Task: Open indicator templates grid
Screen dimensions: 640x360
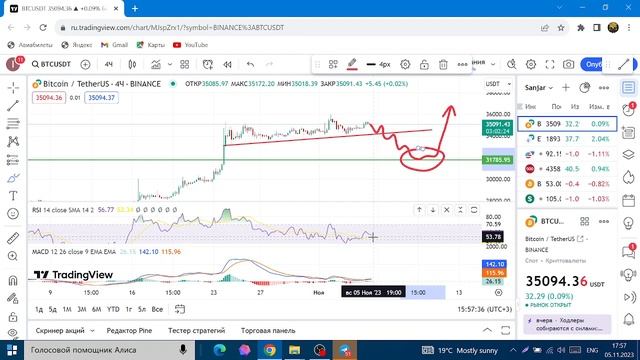Action: [x=184, y=64]
